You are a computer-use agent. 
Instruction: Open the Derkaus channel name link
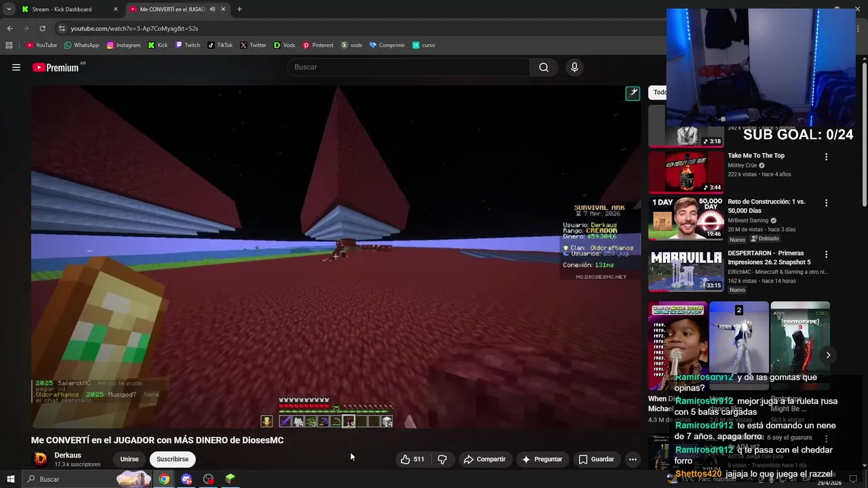(x=68, y=455)
